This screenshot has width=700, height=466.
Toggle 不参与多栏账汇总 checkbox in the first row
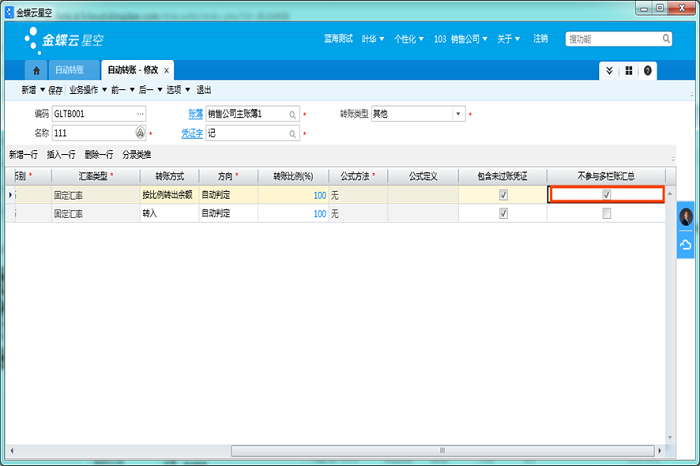pyautogui.click(x=606, y=195)
